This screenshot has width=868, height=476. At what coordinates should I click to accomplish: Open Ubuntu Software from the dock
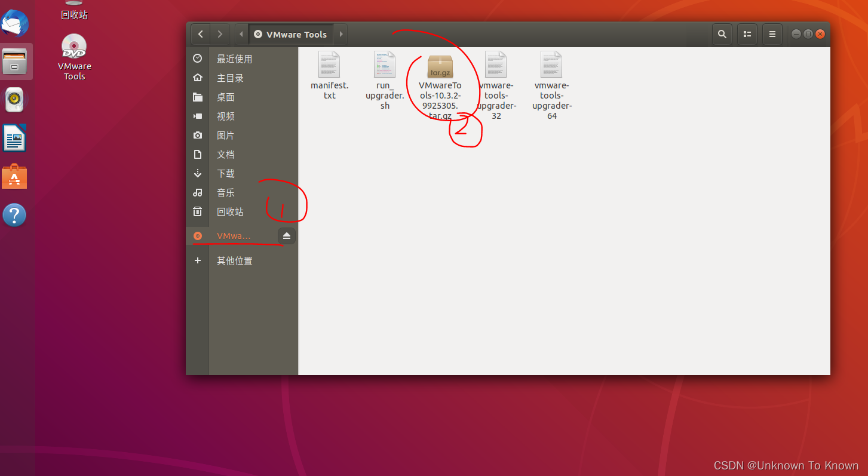click(15, 176)
